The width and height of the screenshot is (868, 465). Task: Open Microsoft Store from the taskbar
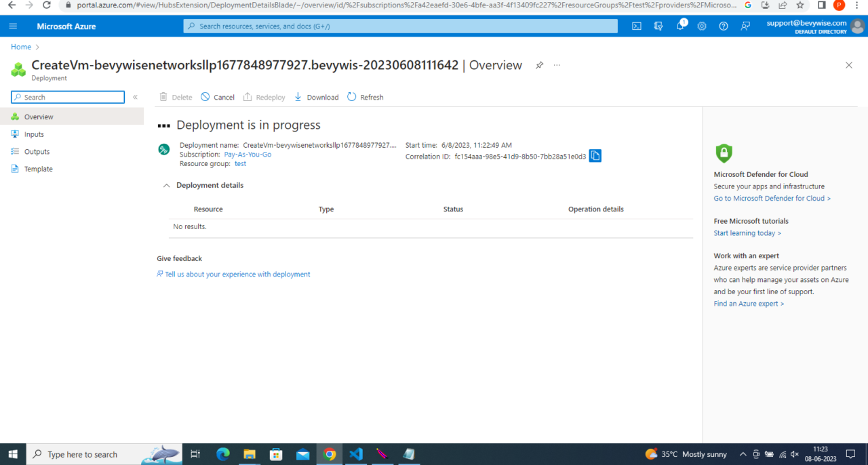coord(276,454)
